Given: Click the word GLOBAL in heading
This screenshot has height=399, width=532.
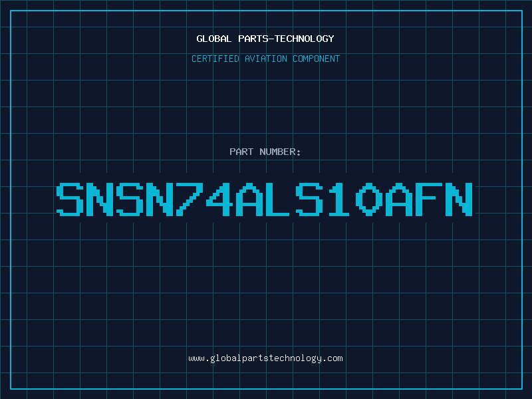Looking at the screenshot, I should pyautogui.click(x=213, y=39).
